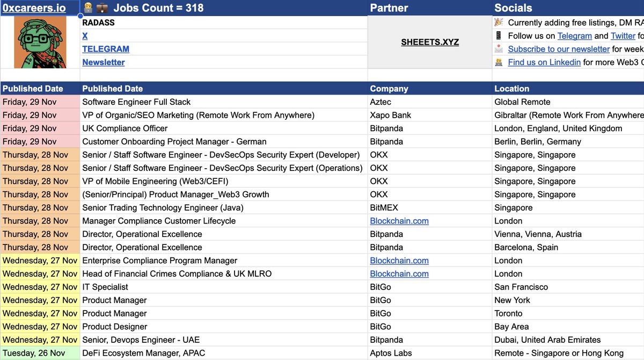Select the UK Compliance Officer cell

[x=224, y=128]
